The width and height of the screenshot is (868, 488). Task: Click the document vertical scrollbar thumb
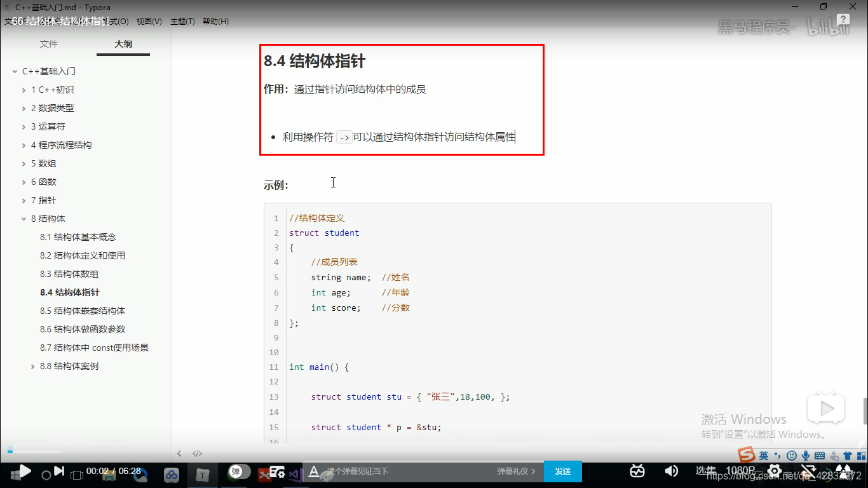click(865, 410)
